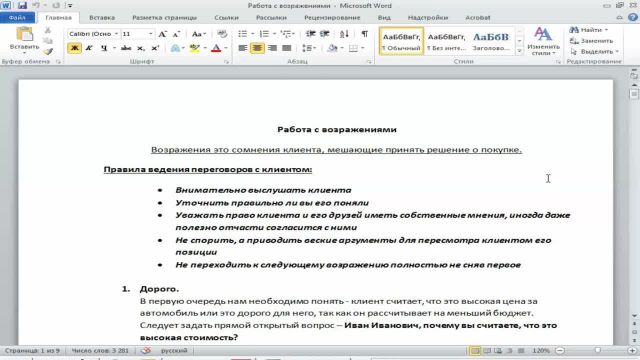
Task: Click the line spacing icon
Action: pos(307,48)
